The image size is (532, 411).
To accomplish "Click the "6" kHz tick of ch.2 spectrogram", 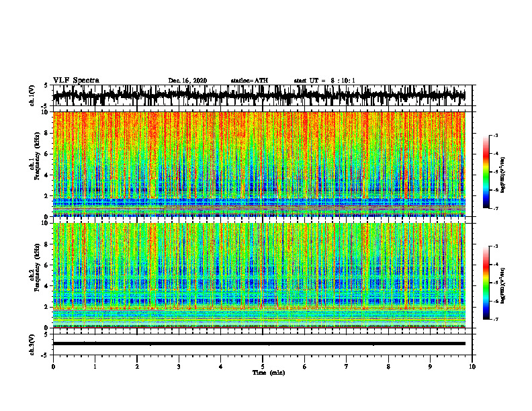I will [x=48, y=265].
